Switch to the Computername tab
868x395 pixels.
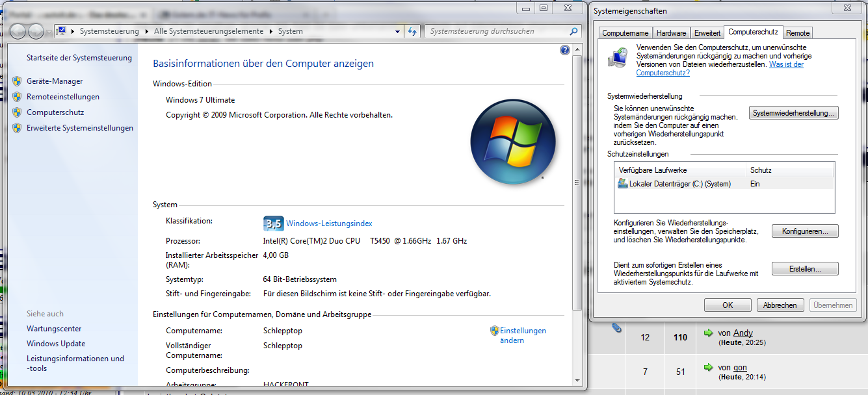625,33
